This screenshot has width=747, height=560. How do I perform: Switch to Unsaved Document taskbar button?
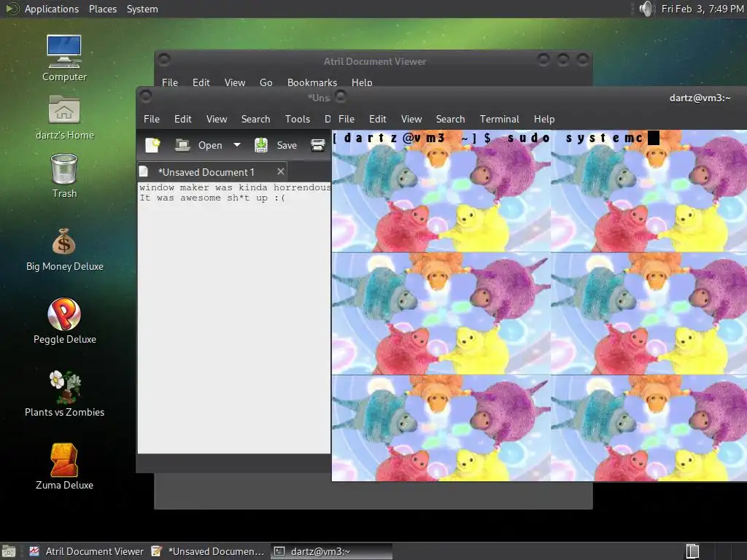[208, 551]
